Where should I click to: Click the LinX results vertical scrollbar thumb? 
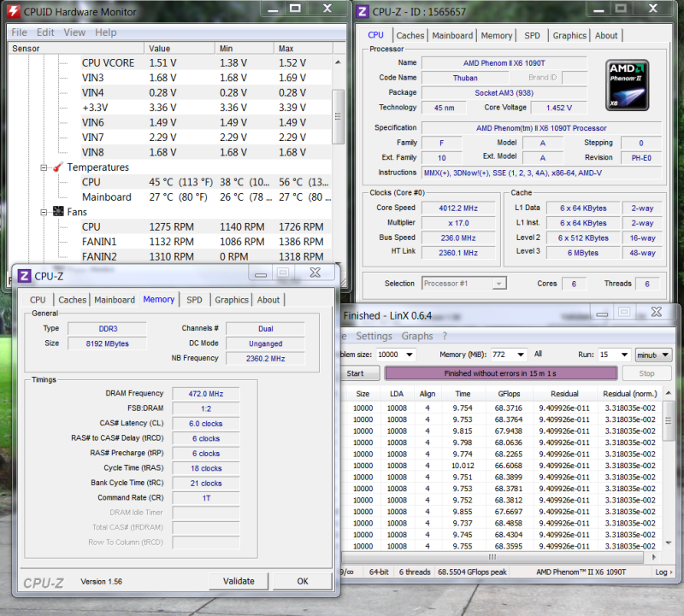click(x=668, y=420)
